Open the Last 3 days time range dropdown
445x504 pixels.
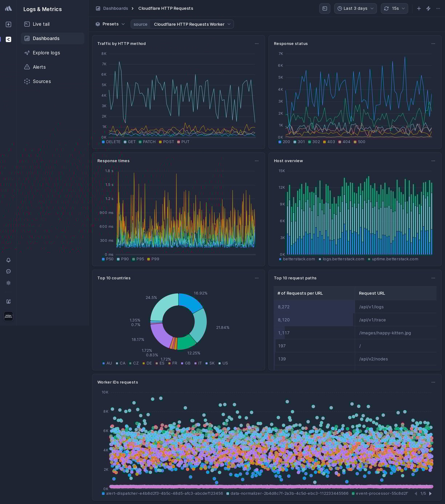click(355, 8)
